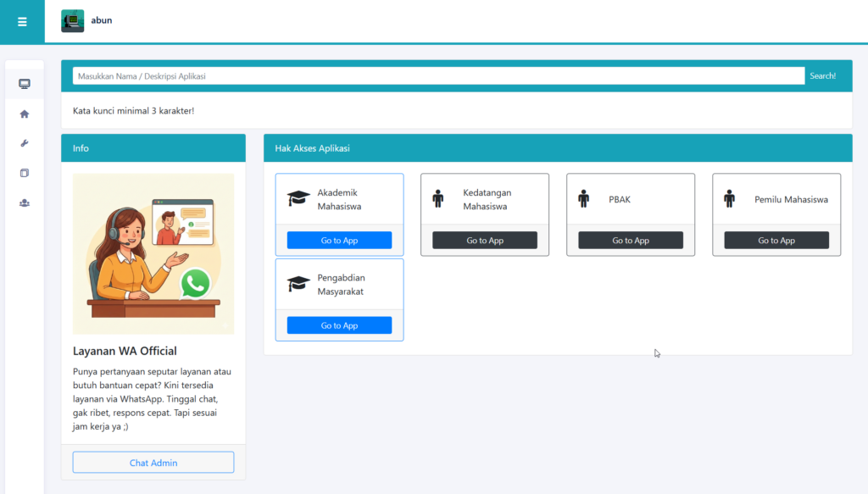Viewport: 868px width, 494px height.
Task: Click the Kedatangan Mahasiswa person icon
Action: (x=437, y=199)
